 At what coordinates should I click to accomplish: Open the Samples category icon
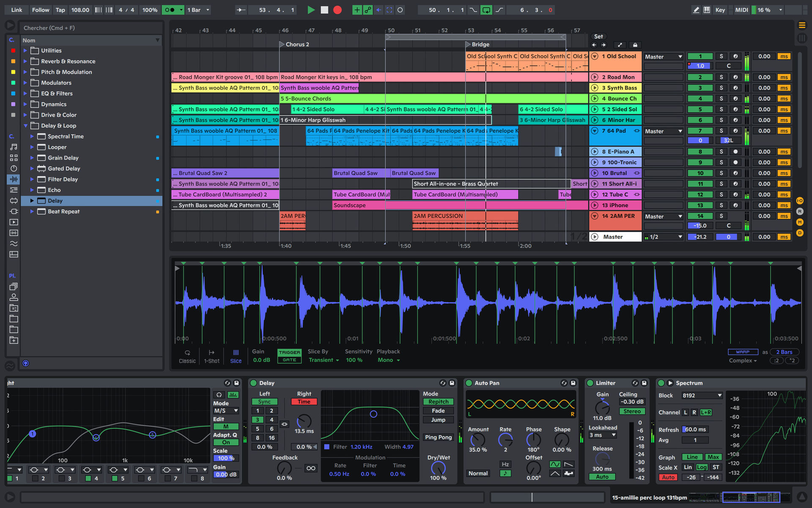point(14,233)
